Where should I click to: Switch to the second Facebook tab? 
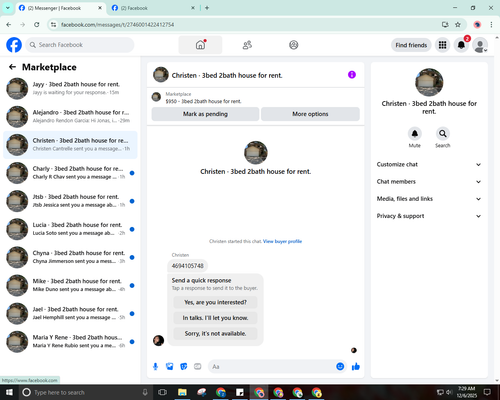pos(153,8)
